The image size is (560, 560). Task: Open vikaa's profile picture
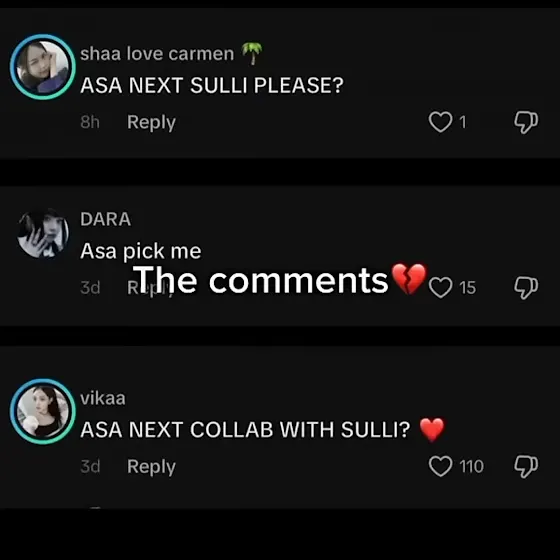pos(43,411)
